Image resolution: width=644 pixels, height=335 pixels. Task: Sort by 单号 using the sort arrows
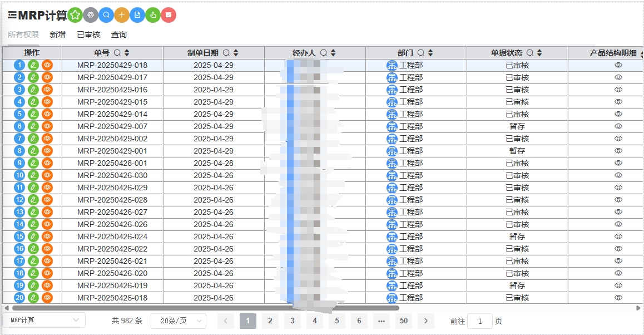coord(127,53)
